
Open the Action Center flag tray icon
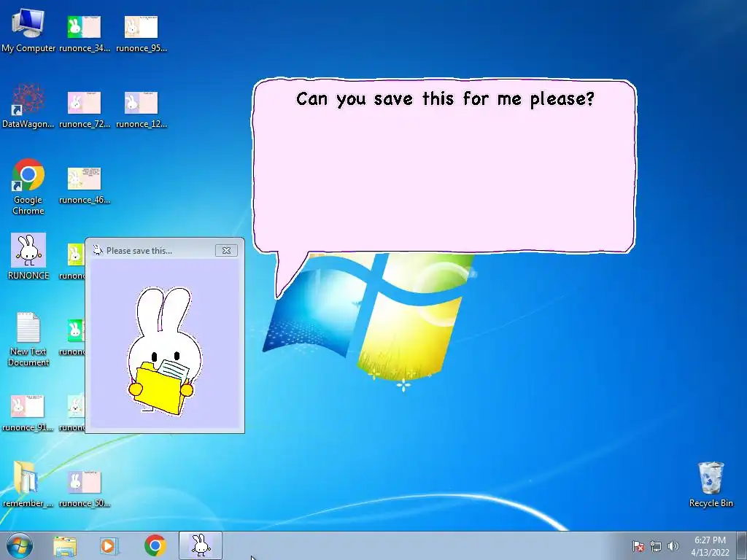[638, 546]
